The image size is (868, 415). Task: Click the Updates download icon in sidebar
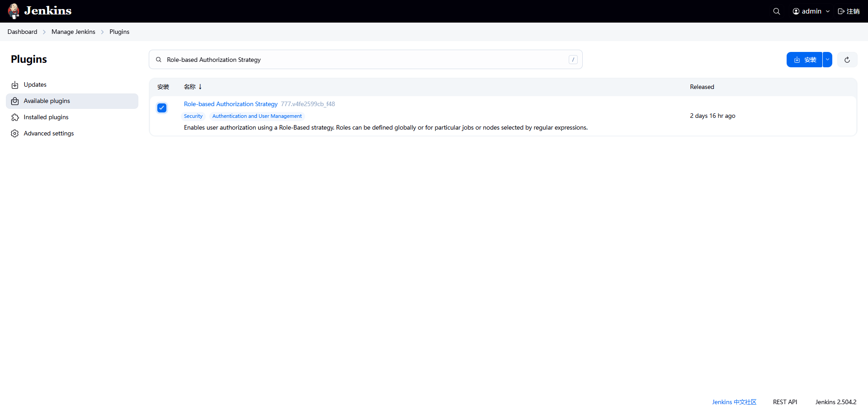click(15, 85)
